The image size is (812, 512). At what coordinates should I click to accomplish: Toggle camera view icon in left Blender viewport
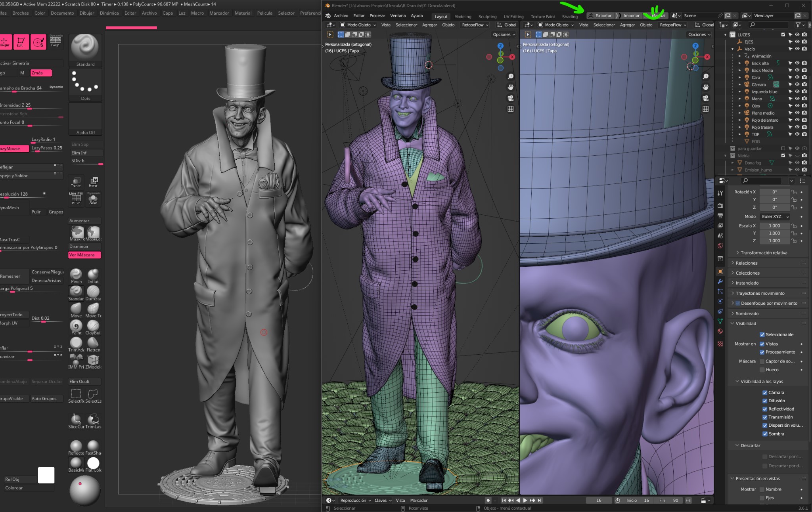[511, 98]
